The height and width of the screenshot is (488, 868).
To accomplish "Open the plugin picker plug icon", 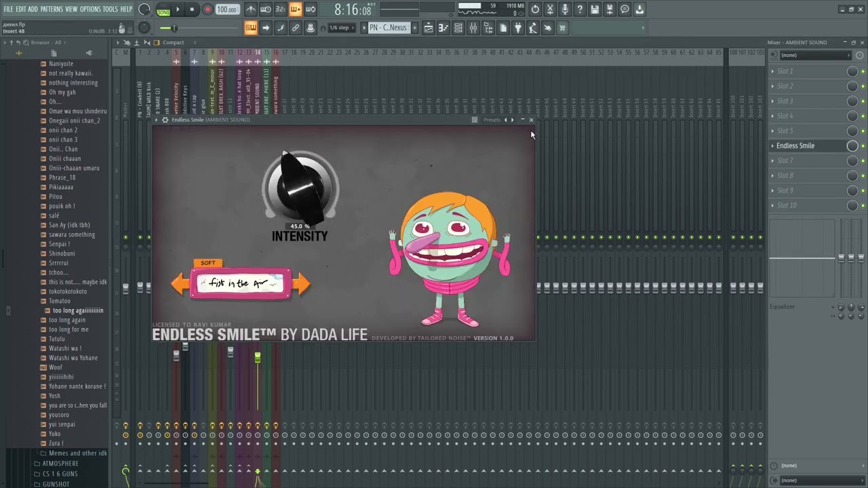I will (518, 28).
